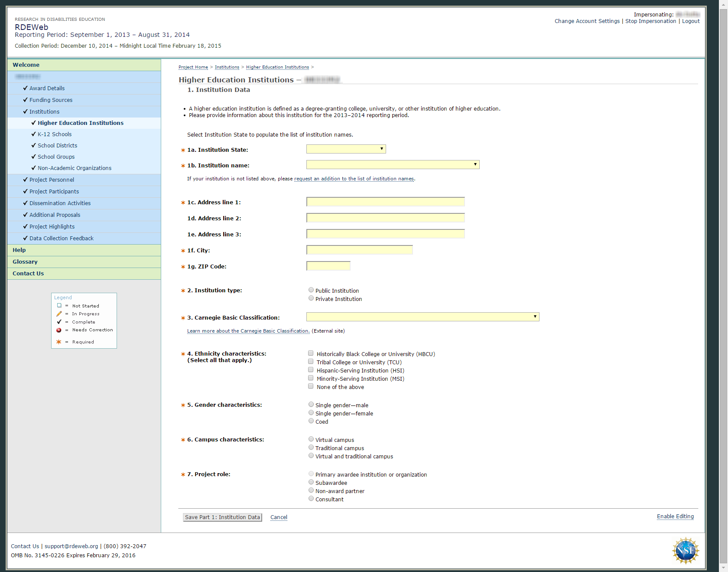The width and height of the screenshot is (728, 572).
Task: Click the Address line 1 input field
Action: pyautogui.click(x=385, y=202)
